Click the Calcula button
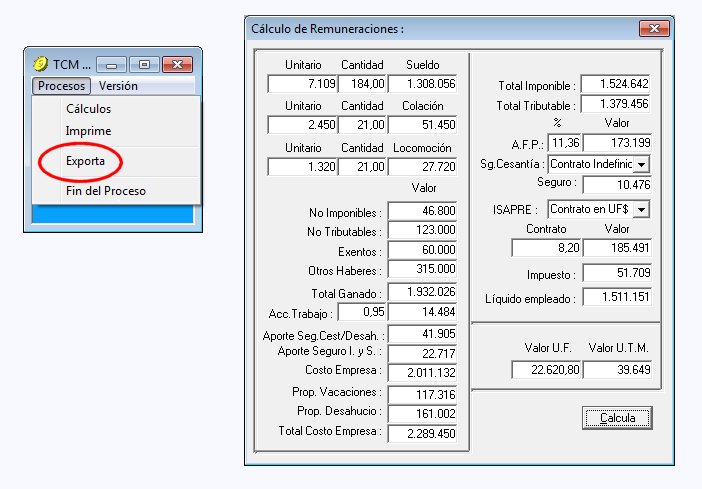This screenshot has width=702, height=489. tap(617, 418)
